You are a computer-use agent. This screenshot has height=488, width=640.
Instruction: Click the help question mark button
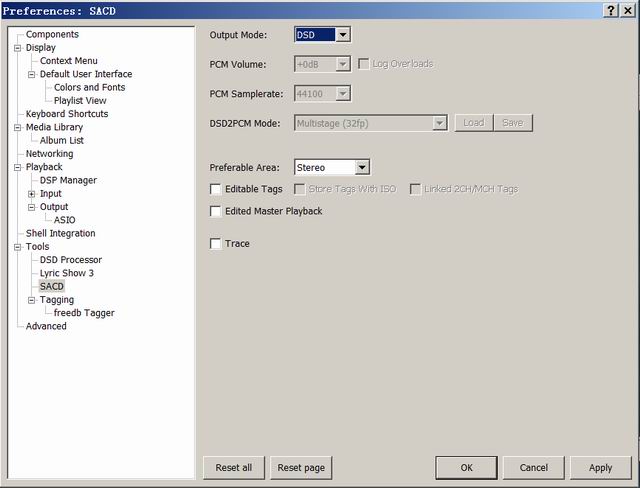pos(611,10)
